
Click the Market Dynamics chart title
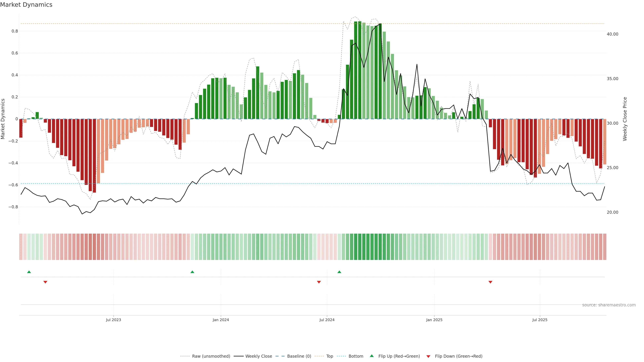click(x=26, y=5)
